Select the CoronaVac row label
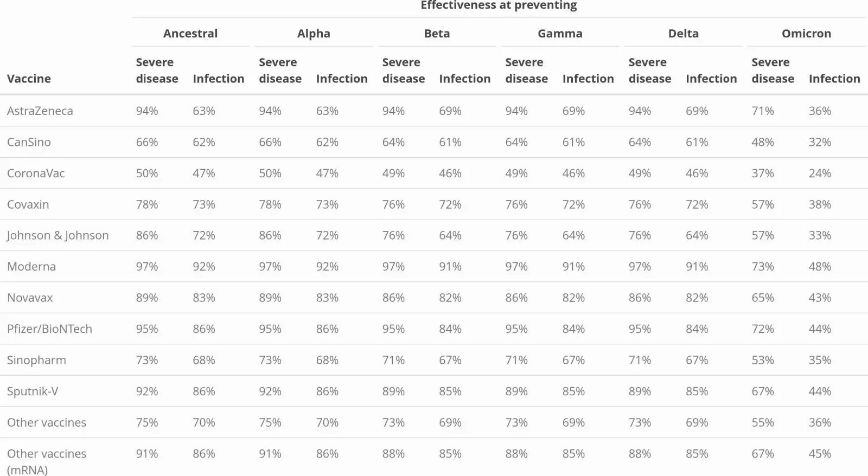The height and width of the screenshot is (476, 868). [36, 173]
